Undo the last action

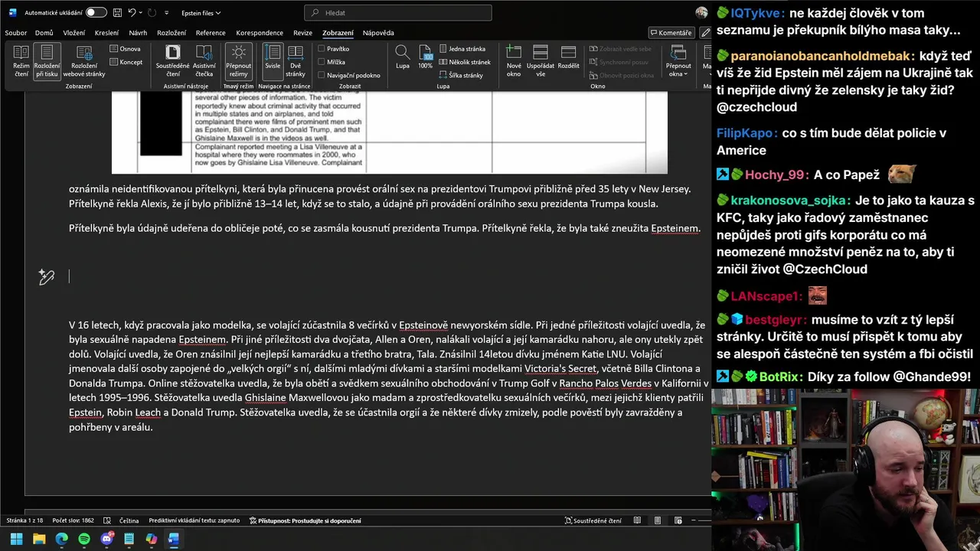pos(132,13)
